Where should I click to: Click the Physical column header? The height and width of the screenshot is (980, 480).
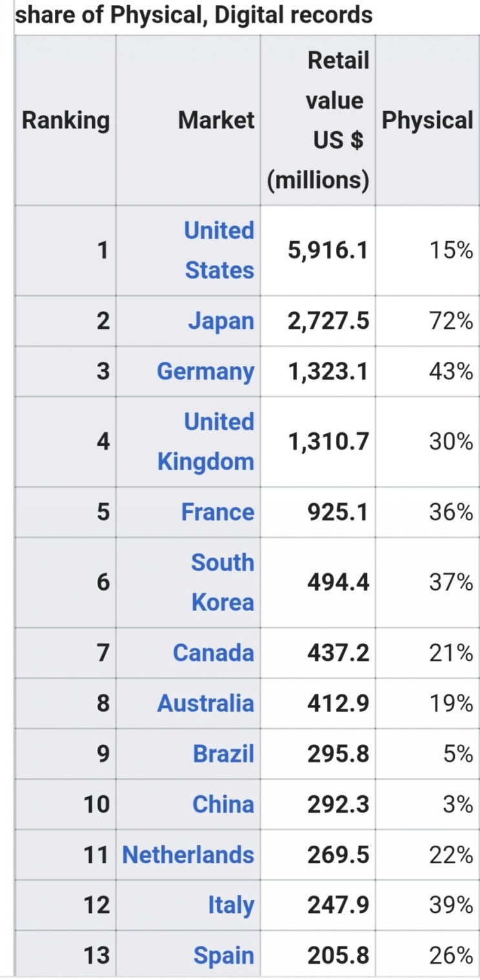click(x=427, y=120)
